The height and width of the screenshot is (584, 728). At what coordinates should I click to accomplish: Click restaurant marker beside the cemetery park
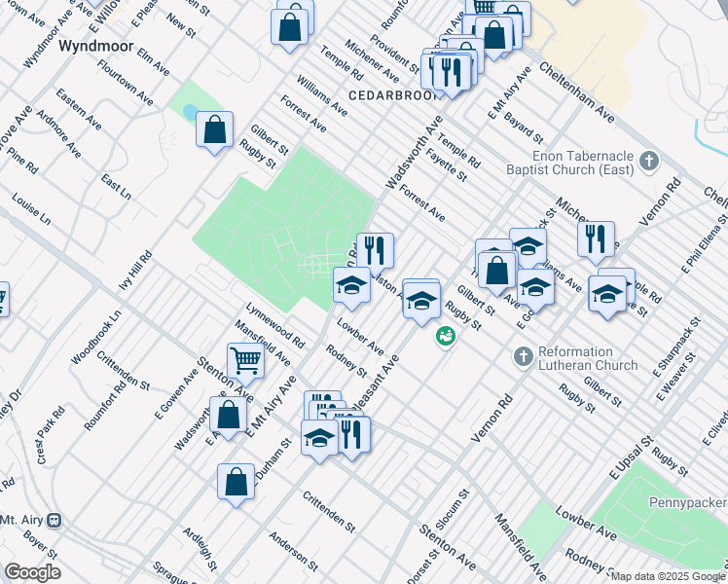pos(375,252)
